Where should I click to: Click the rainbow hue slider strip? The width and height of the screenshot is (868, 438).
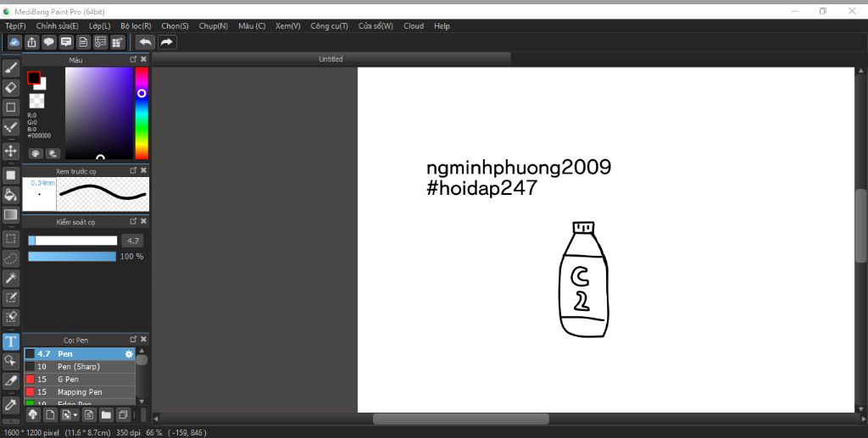coord(142,114)
